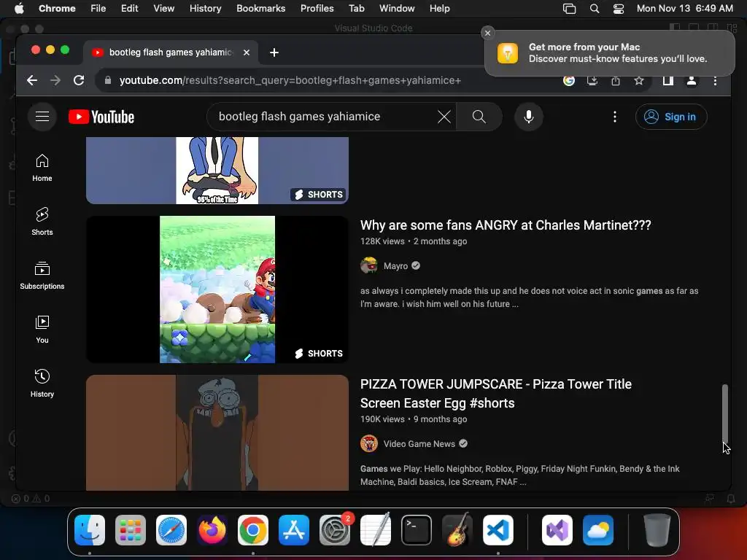Open Spotlight search in menu bar

[594, 9]
